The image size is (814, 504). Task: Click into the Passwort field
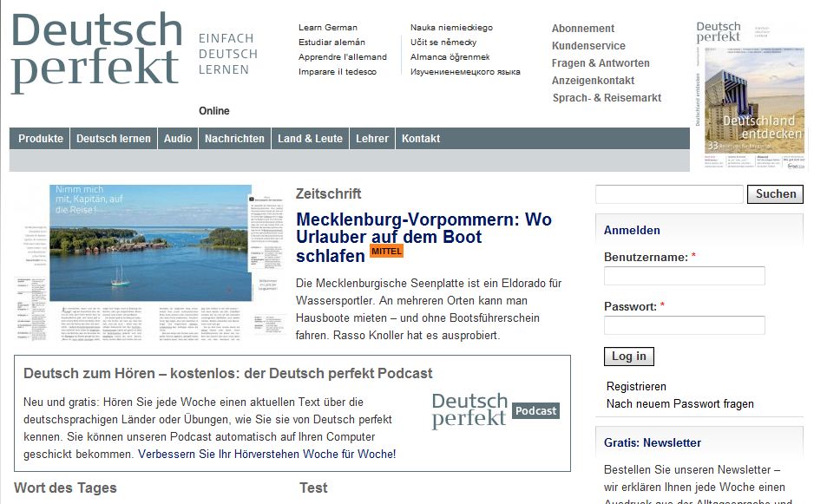(x=684, y=325)
